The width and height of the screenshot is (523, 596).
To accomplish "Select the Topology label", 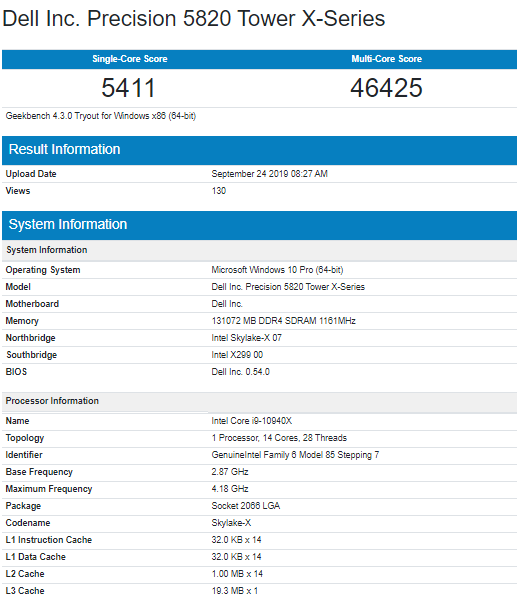I will 25,438.
